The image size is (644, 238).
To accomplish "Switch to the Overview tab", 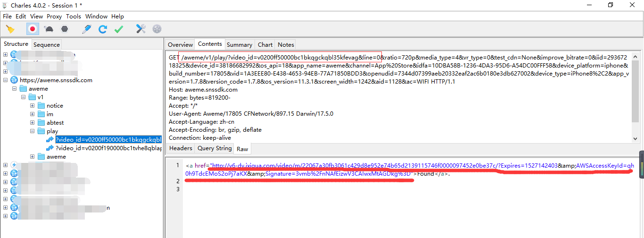I will (180, 44).
